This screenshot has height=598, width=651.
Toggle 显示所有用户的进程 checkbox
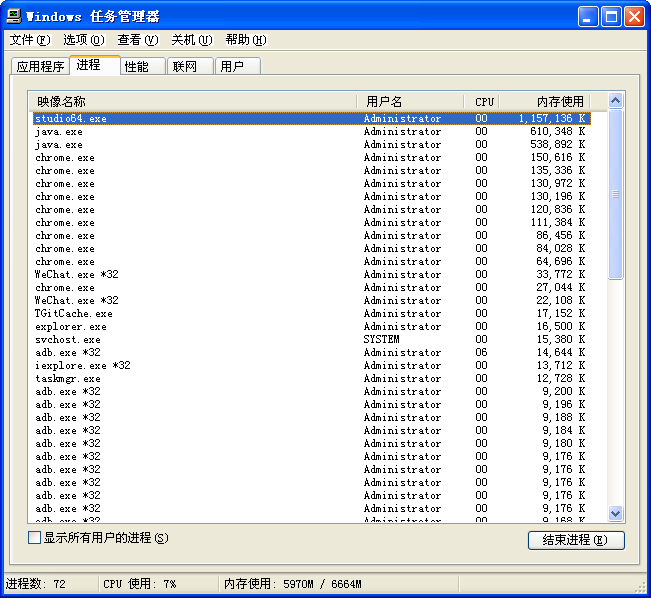pyautogui.click(x=34, y=538)
